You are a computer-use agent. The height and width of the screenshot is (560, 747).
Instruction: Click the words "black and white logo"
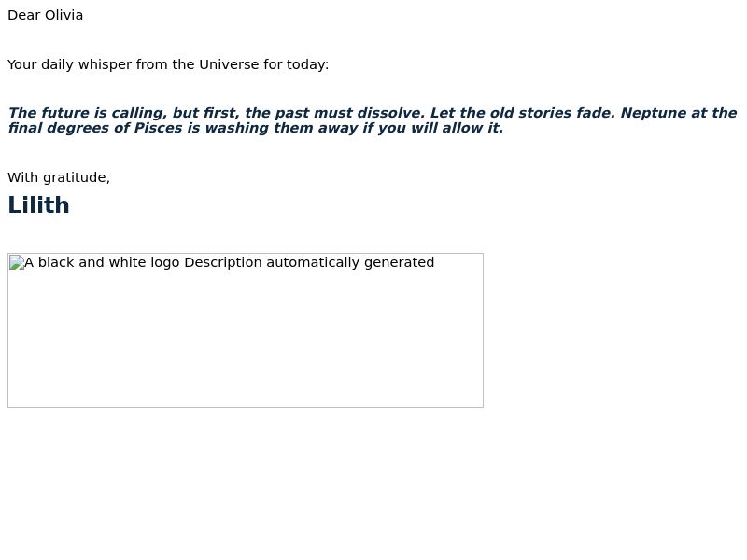pos(108,262)
